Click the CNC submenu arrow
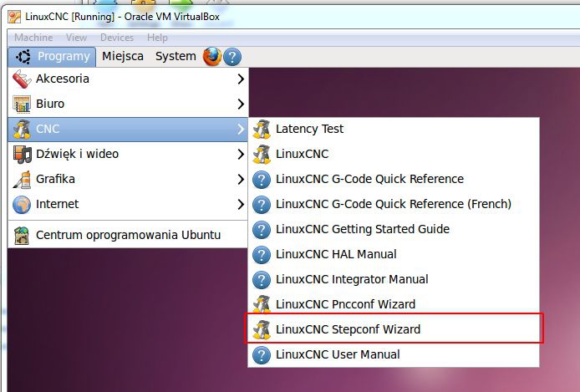Screen dimensions: 580x392 (x=241, y=129)
